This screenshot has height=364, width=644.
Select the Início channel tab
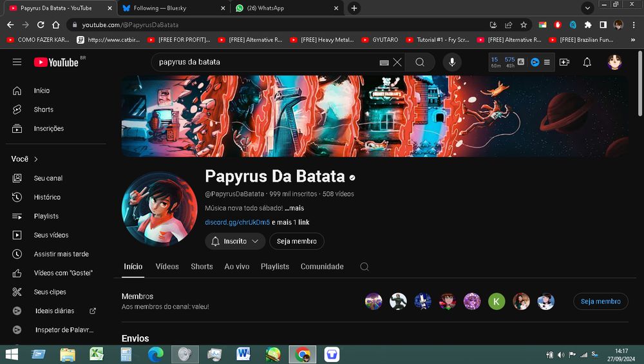133,267
